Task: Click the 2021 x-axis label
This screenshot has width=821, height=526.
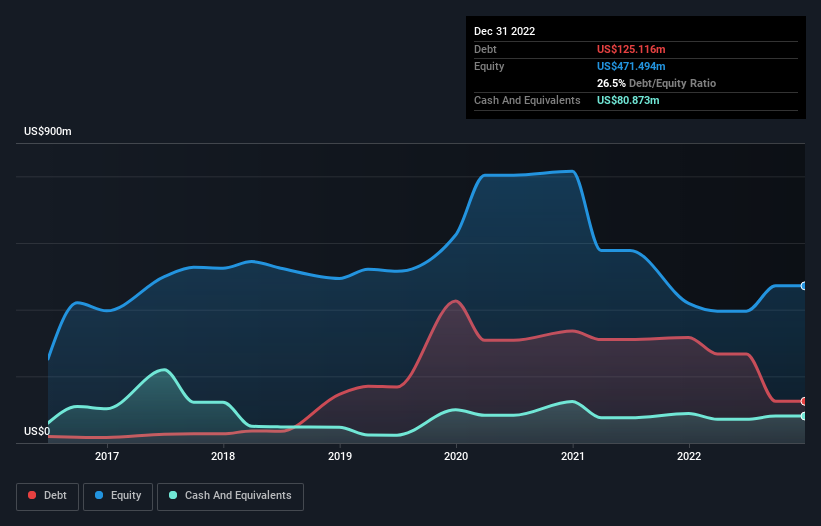Action: [573, 456]
